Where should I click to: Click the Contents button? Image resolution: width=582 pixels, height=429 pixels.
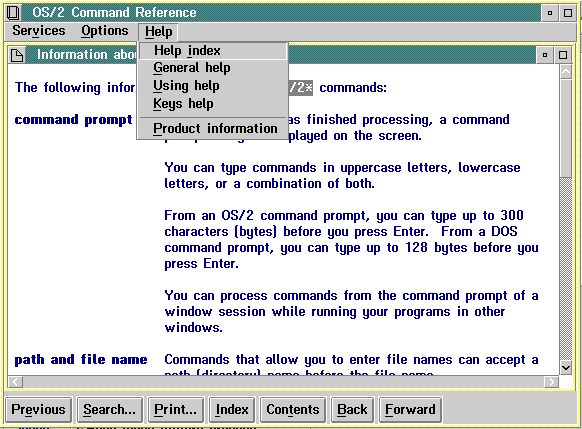(x=292, y=410)
